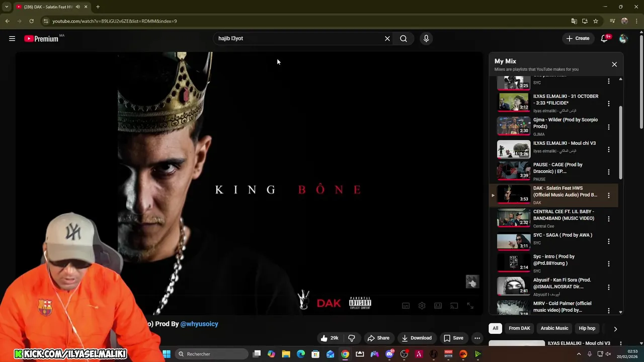
Task: Open more actions ellipsis below the video
Action: point(477,338)
